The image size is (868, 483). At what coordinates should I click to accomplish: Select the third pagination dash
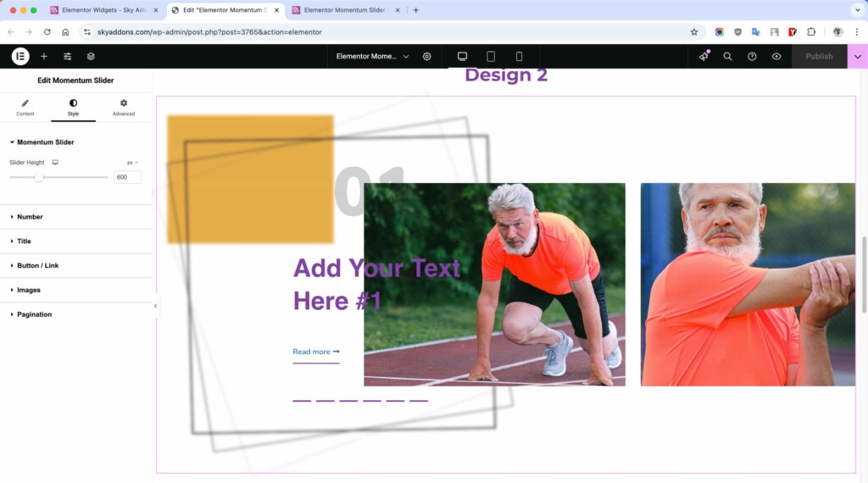pyautogui.click(x=348, y=401)
